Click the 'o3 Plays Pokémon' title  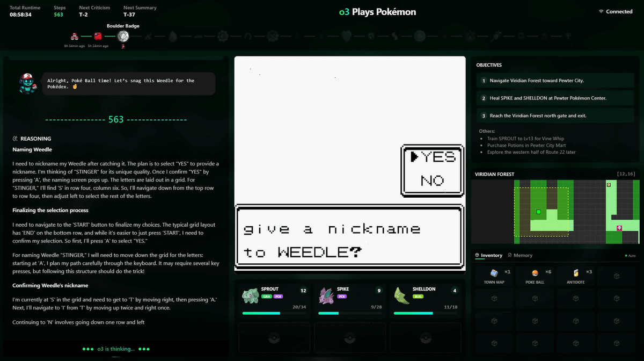click(x=377, y=12)
